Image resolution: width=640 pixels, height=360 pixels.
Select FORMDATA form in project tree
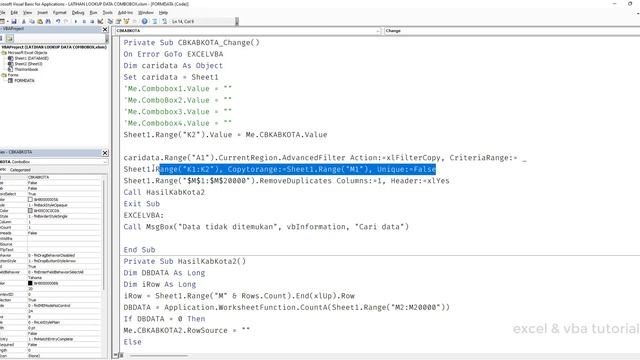pos(24,80)
